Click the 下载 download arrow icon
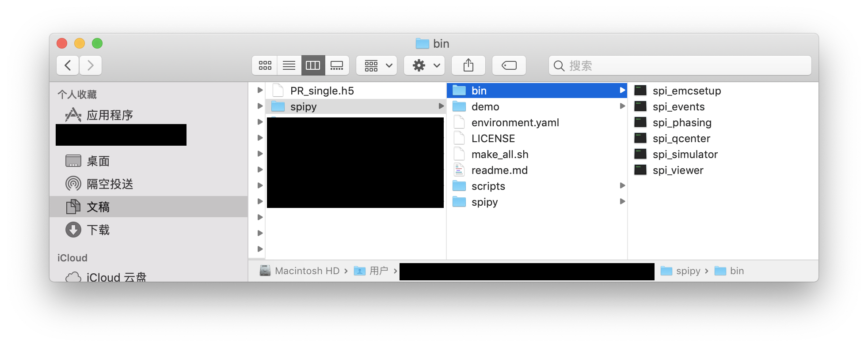868x347 pixels. (73, 230)
